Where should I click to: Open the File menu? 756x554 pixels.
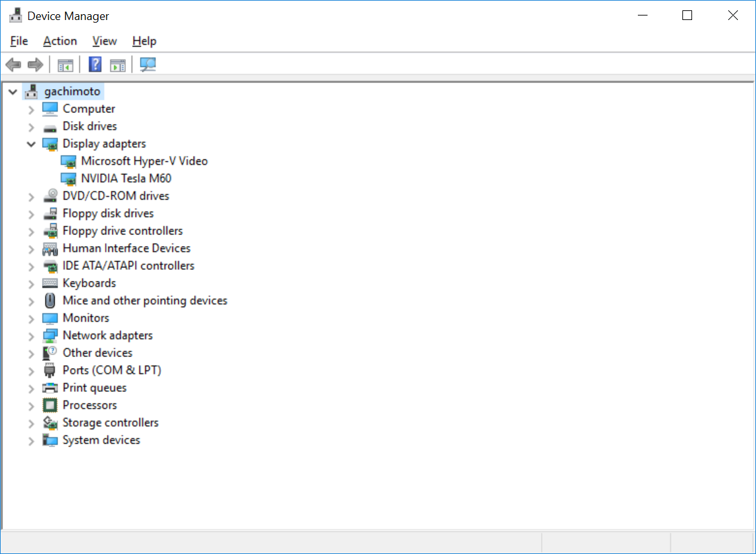pyautogui.click(x=19, y=41)
